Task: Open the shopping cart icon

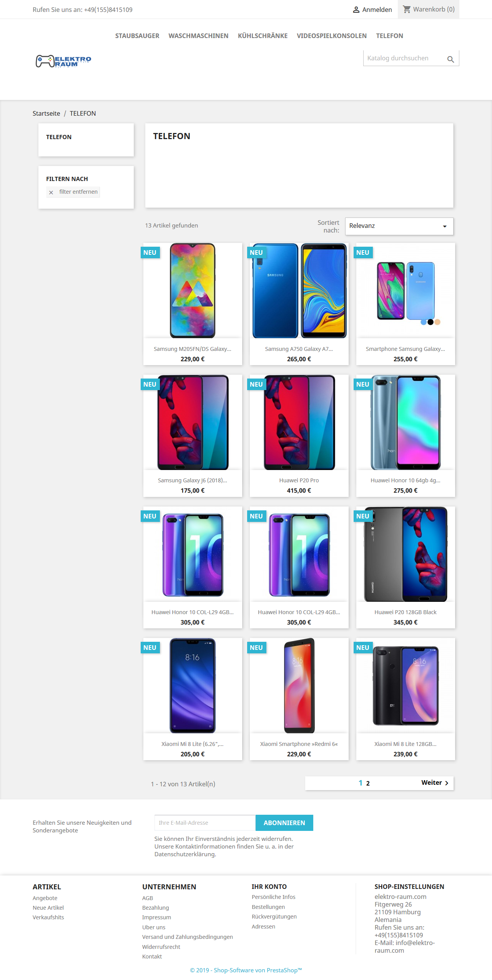Action: (x=407, y=9)
